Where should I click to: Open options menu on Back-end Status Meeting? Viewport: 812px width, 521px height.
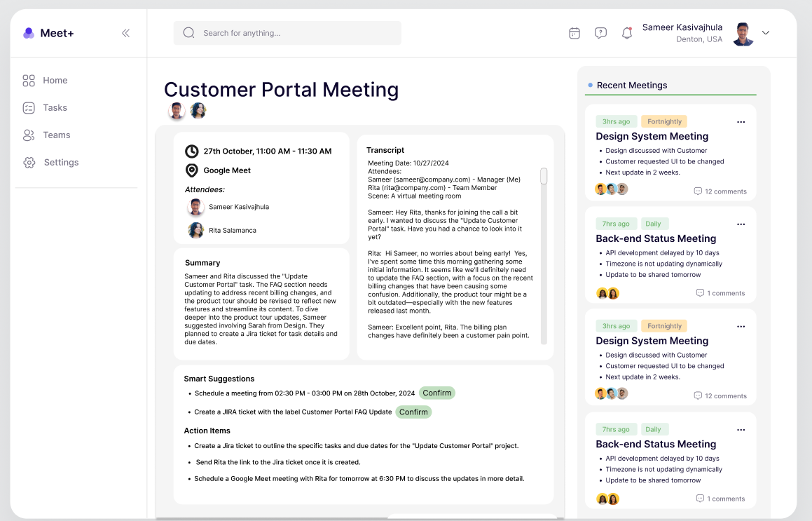pos(741,224)
